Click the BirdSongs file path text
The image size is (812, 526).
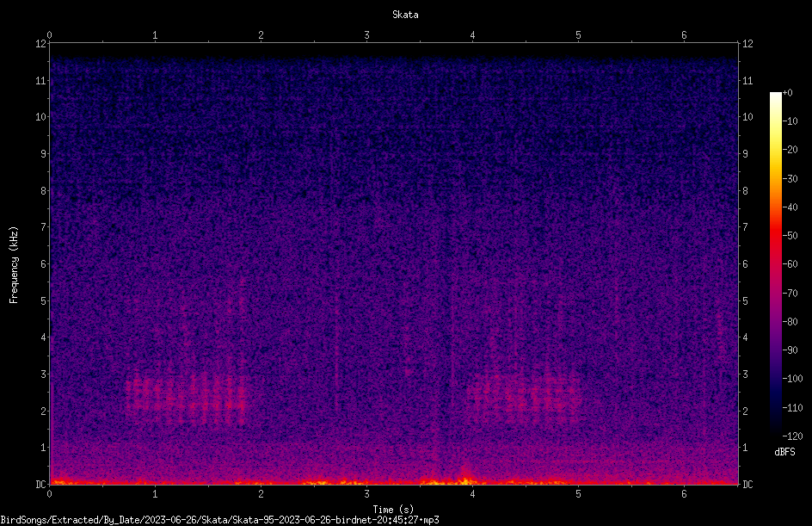tap(219, 520)
